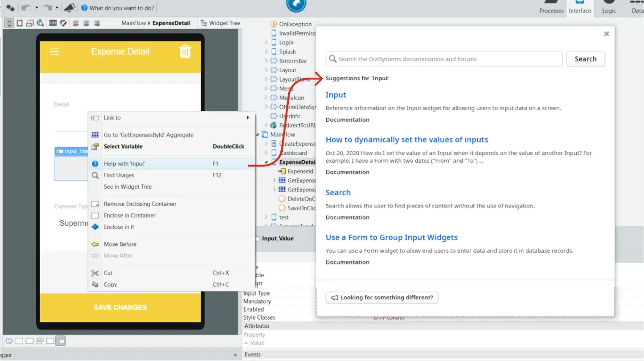
Task: Click the preview in browser magnifier icon
Action: point(40,23)
